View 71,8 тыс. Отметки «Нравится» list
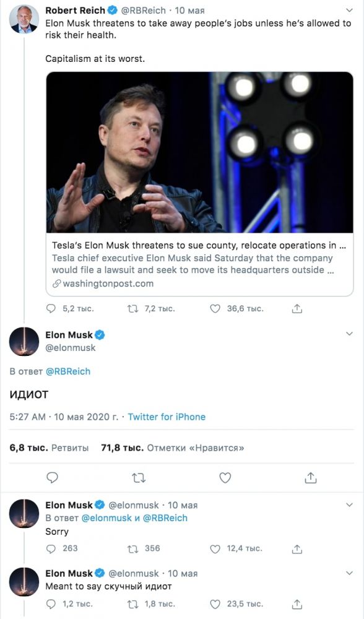This screenshot has height=619, width=364. [173, 448]
